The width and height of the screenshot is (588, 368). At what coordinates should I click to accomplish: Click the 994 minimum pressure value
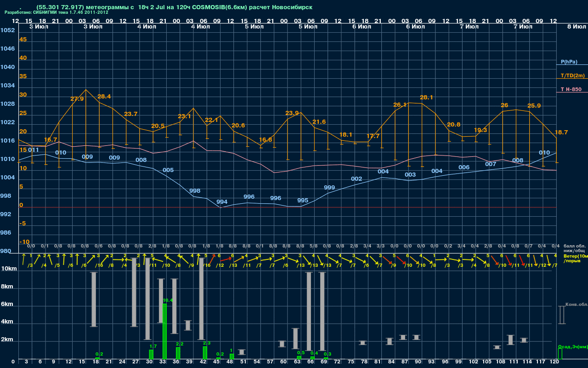[222, 202]
